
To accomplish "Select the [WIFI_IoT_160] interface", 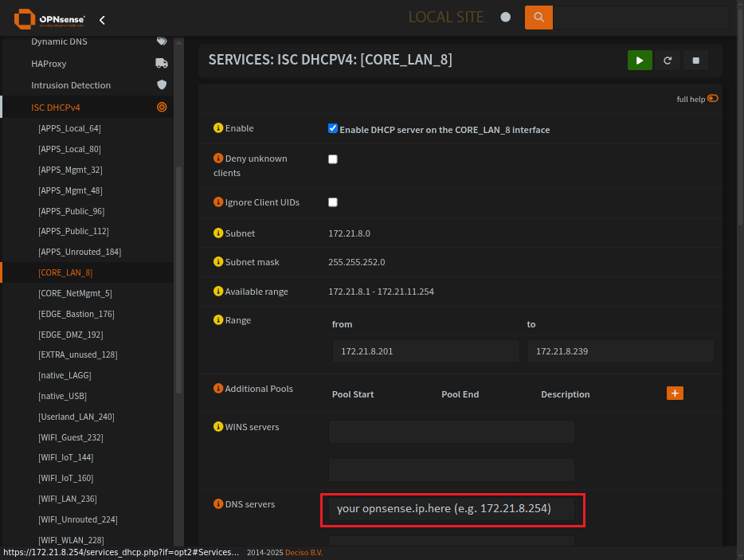I will [66, 479].
